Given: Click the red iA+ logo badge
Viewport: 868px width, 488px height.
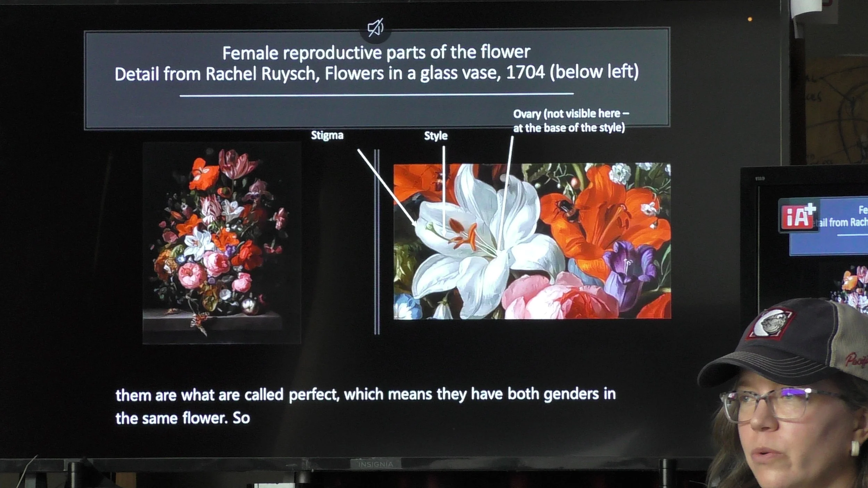Looking at the screenshot, I should pyautogui.click(x=798, y=216).
